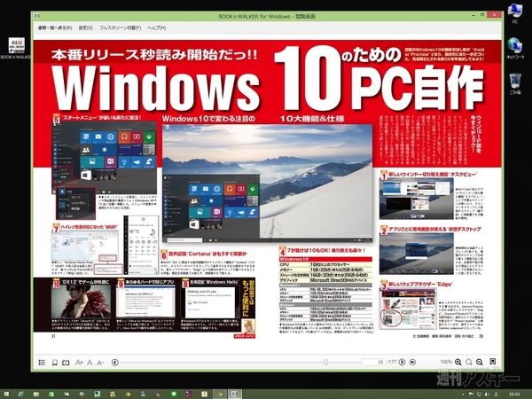Click the Action Center flag tray icon

472,394
